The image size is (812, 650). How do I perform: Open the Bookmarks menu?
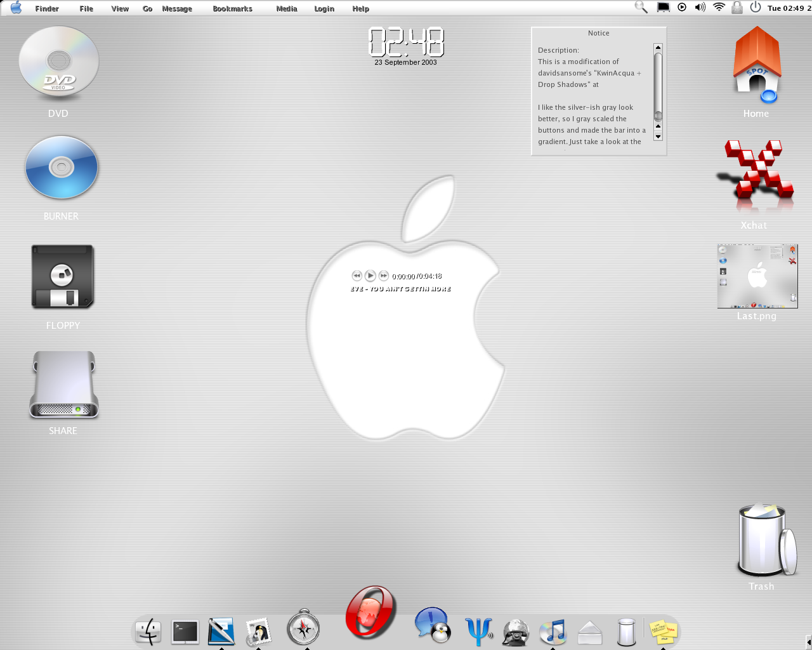point(232,9)
